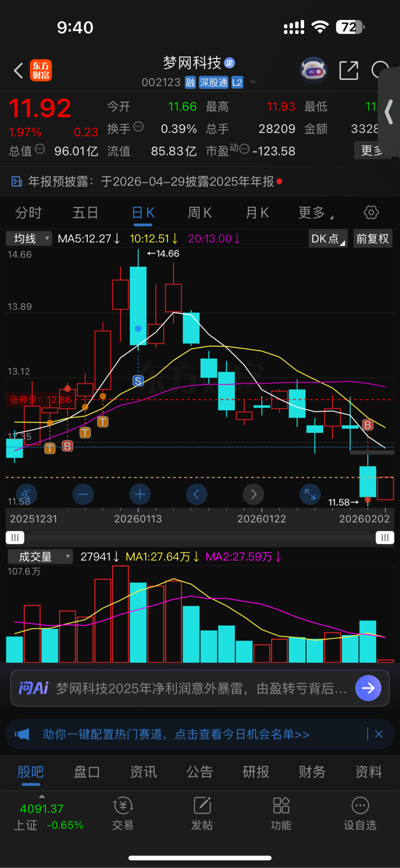The width and height of the screenshot is (400, 868).
Task: Tap the company certification badge
Action: tap(230, 63)
